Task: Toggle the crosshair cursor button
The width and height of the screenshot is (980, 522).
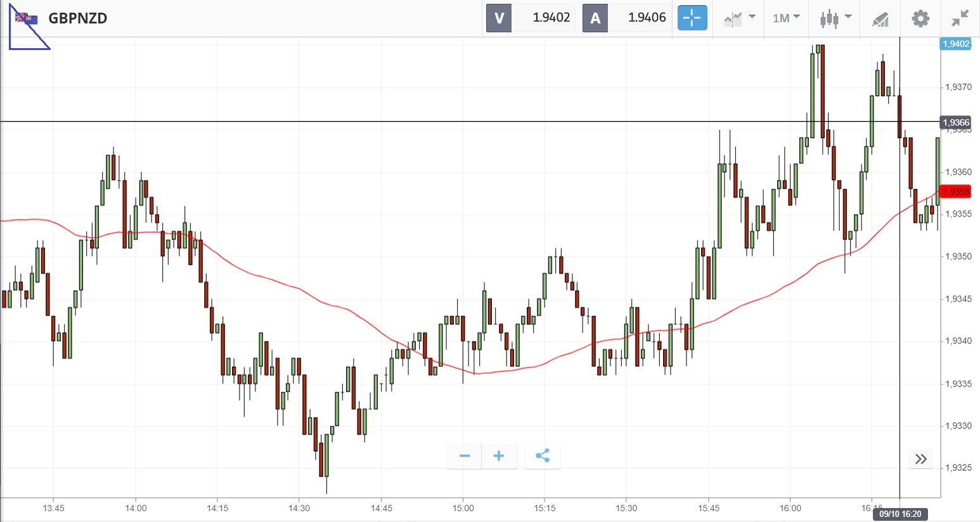Action: tap(692, 18)
